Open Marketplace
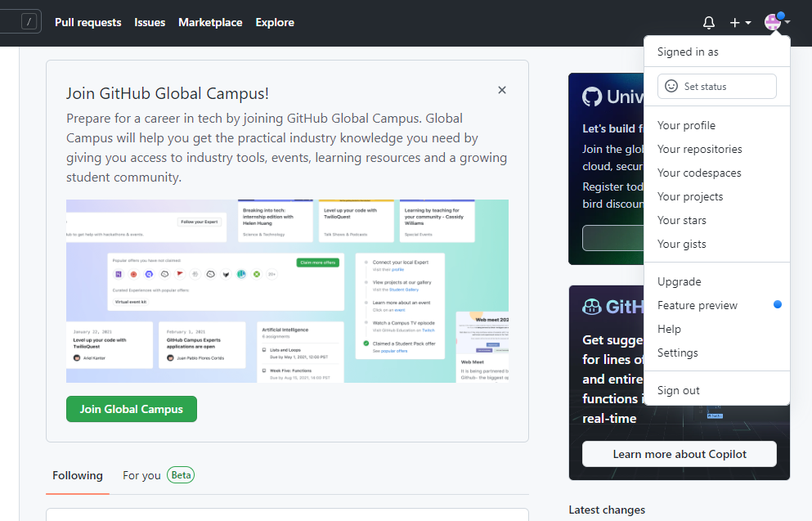 click(x=210, y=22)
